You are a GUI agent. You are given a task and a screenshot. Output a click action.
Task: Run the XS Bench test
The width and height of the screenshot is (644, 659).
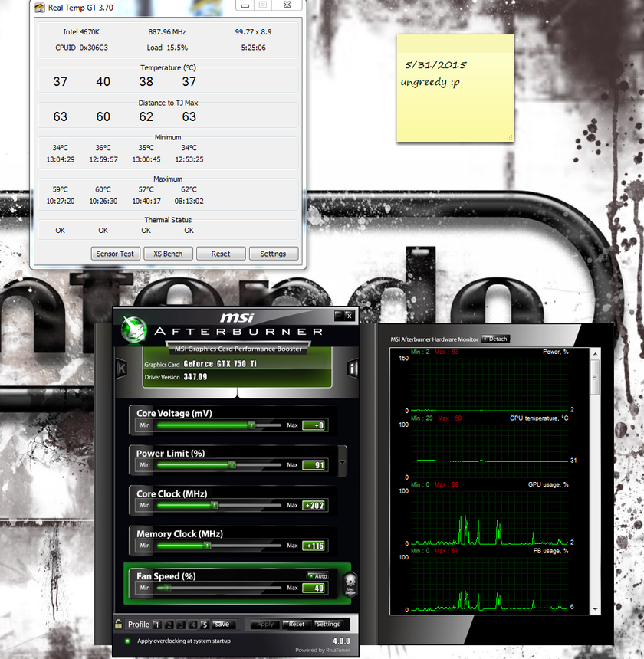(x=168, y=254)
